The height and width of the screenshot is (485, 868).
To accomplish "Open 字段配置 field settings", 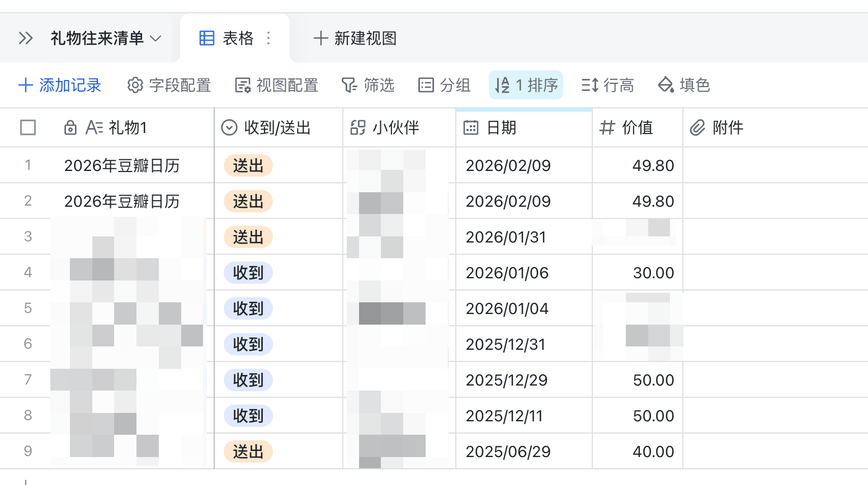I will coord(169,85).
